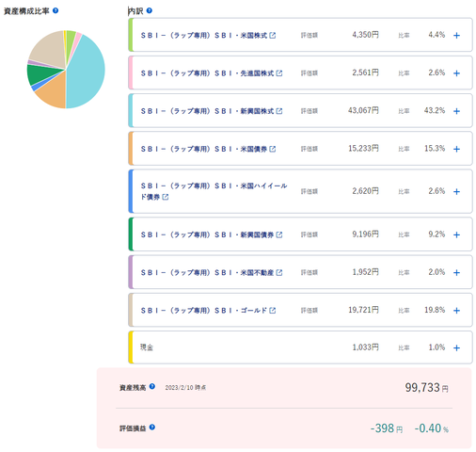Click the 43,067円 valuation amount
Image resolution: width=476 pixels, height=452 pixels.
pyautogui.click(x=363, y=110)
